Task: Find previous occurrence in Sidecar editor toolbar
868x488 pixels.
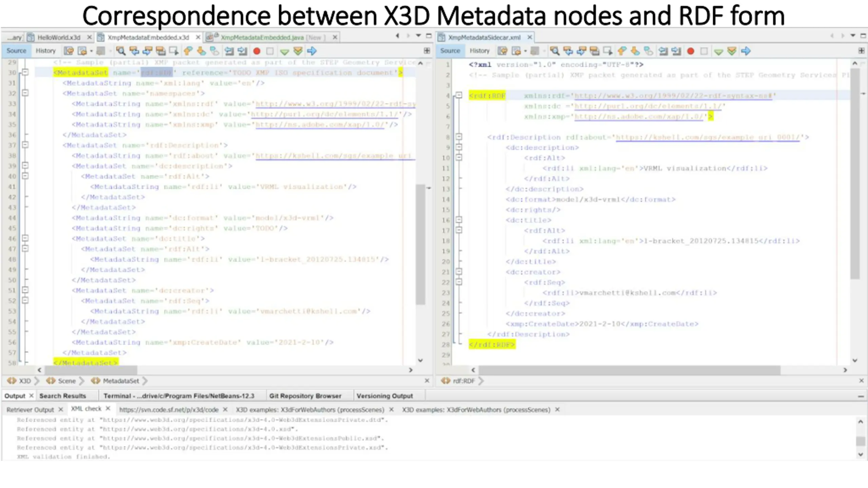Action: click(568, 51)
